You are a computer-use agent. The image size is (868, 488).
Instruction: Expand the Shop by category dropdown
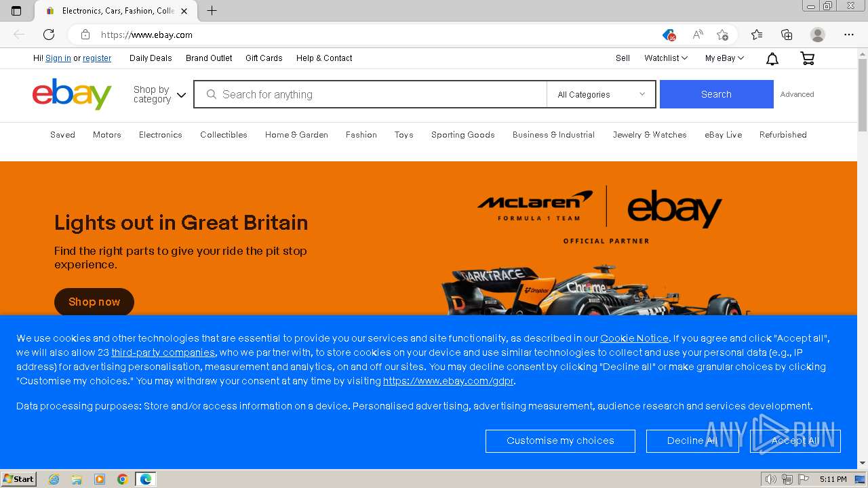click(159, 94)
